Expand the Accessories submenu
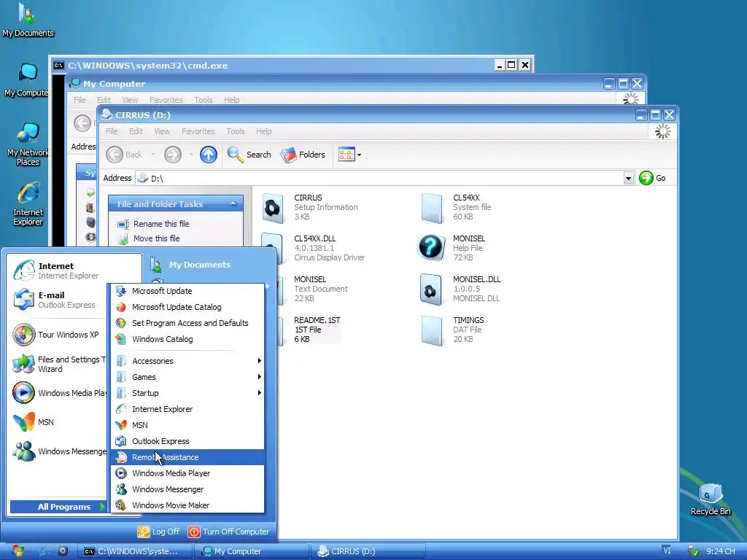This screenshot has height=560, width=747. coord(187,361)
